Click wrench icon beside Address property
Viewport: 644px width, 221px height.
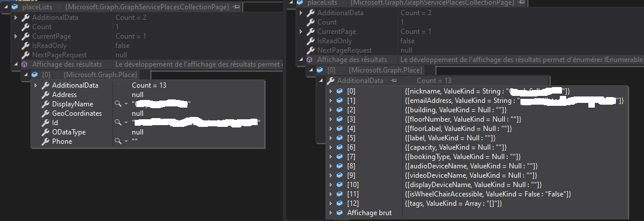[45, 95]
